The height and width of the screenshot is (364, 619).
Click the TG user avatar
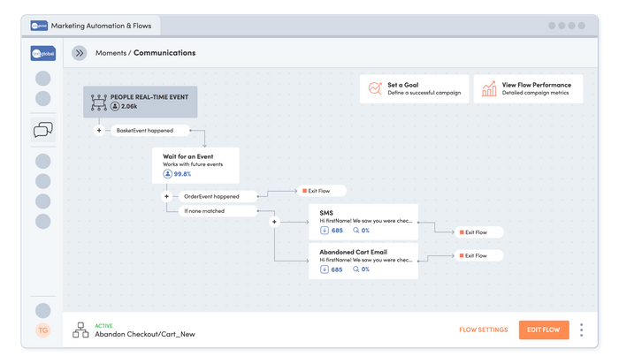pyautogui.click(x=43, y=330)
